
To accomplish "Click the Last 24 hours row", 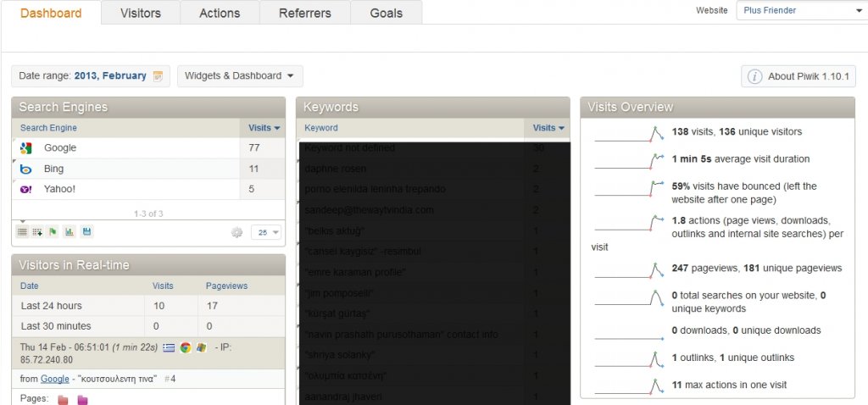I will (148, 306).
